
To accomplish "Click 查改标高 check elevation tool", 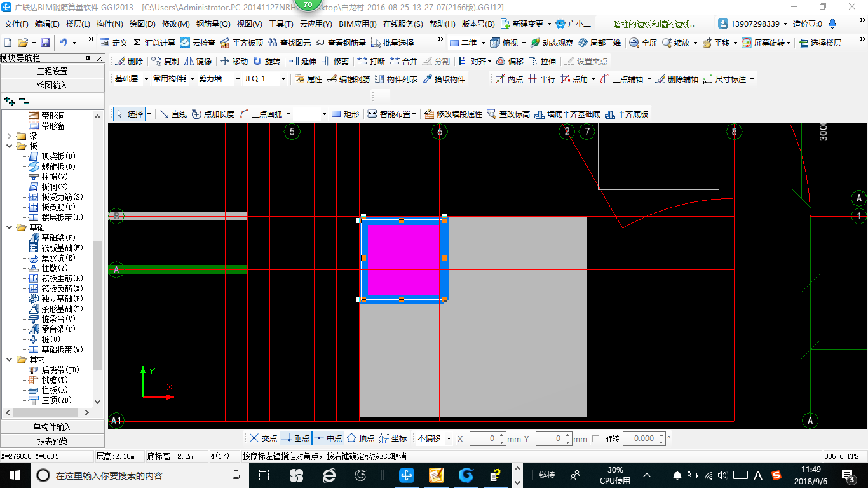I will 508,114.
